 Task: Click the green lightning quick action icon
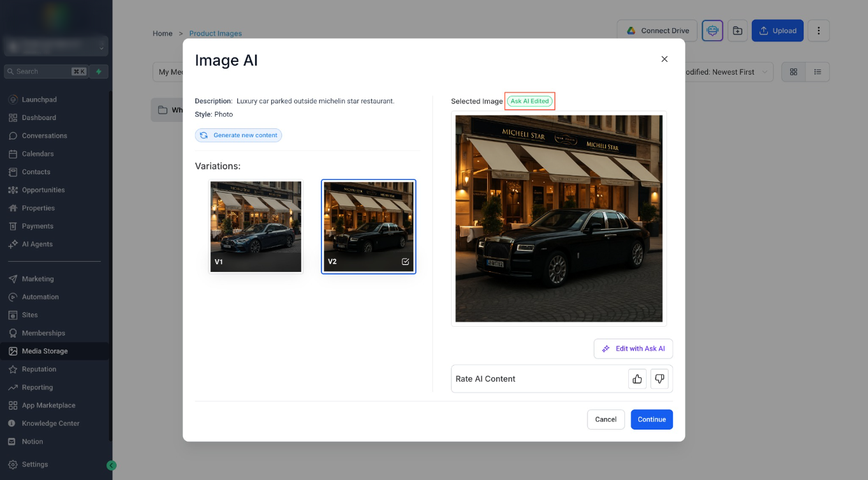98,71
